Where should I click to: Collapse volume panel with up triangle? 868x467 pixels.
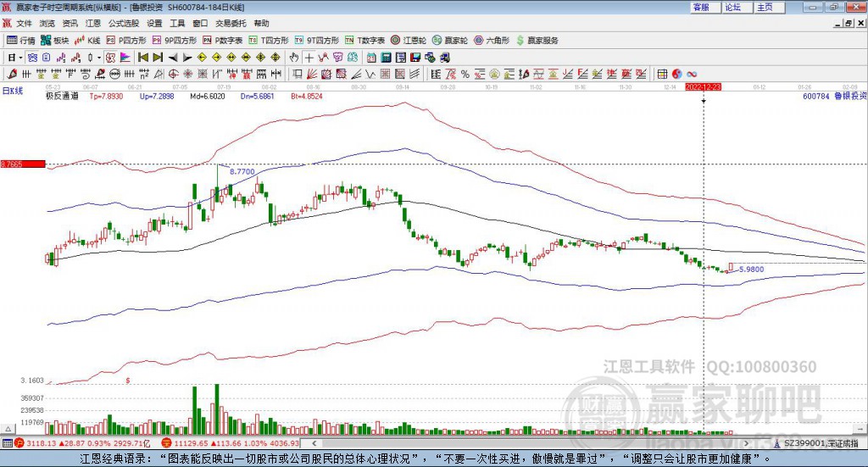pos(8,429)
